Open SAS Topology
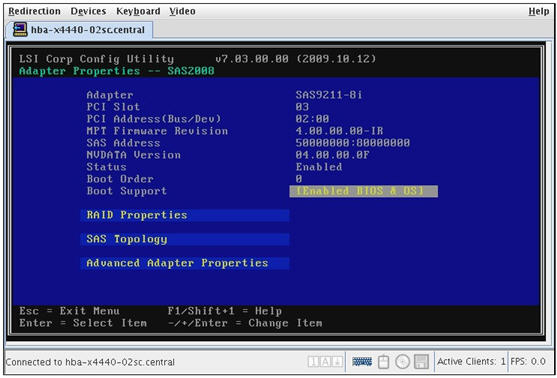Screen dimensions: 557x378 click(x=185, y=239)
